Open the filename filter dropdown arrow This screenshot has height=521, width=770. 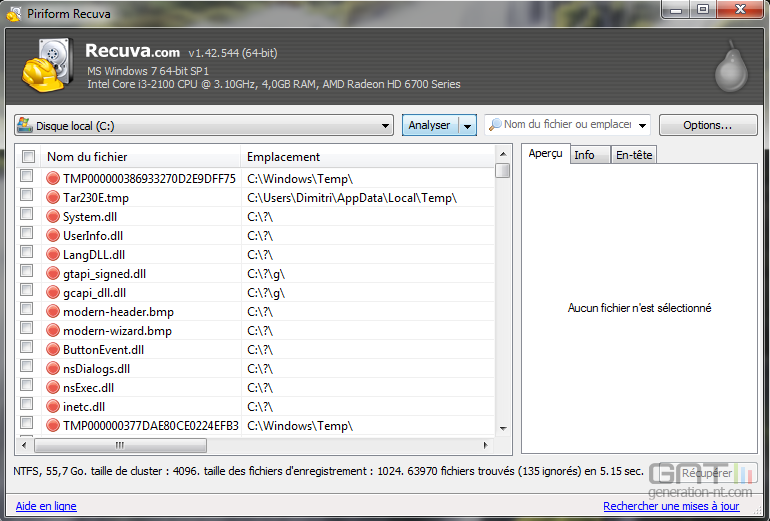click(642, 125)
